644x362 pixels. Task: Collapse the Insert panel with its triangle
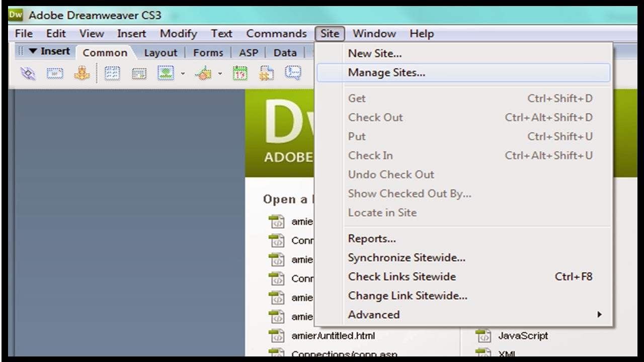[x=33, y=51]
